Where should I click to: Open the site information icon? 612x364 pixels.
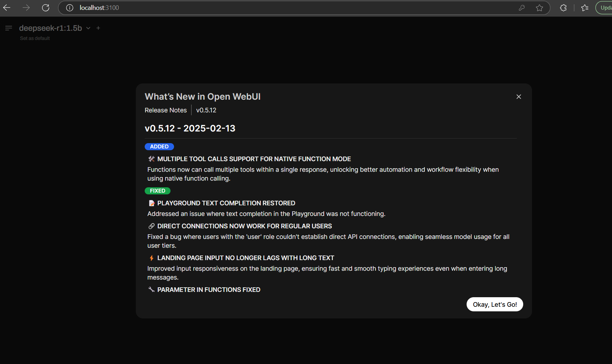pyautogui.click(x=70, y=8)
